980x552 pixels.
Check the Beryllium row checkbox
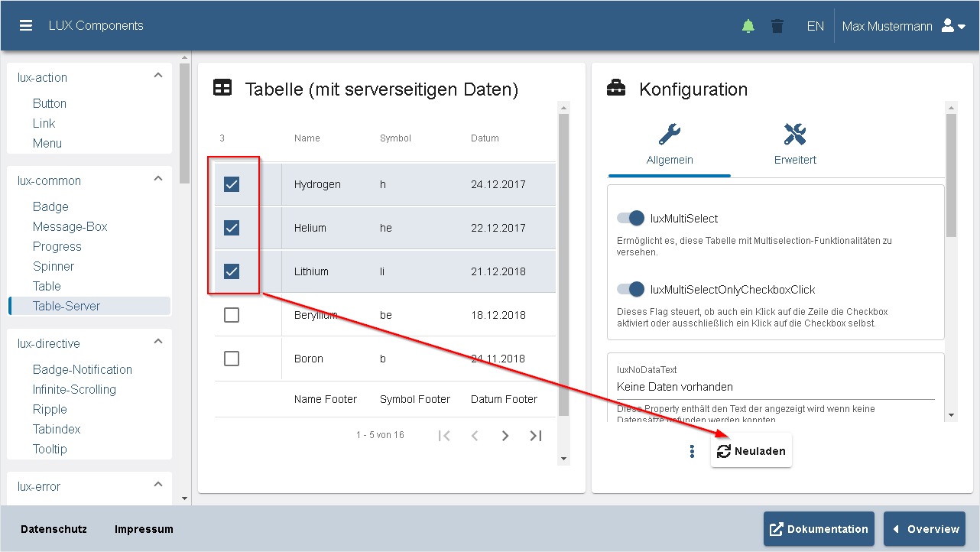pos(232,314)
